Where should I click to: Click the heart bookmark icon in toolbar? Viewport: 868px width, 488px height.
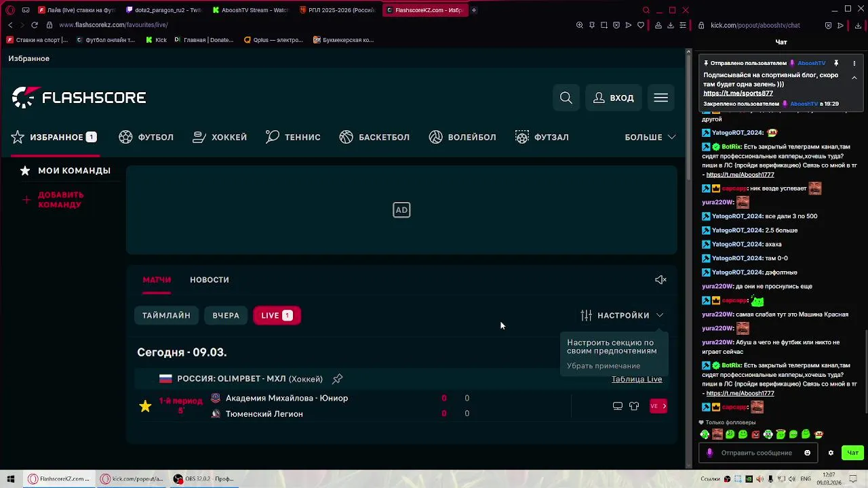[x=641, y=25]
